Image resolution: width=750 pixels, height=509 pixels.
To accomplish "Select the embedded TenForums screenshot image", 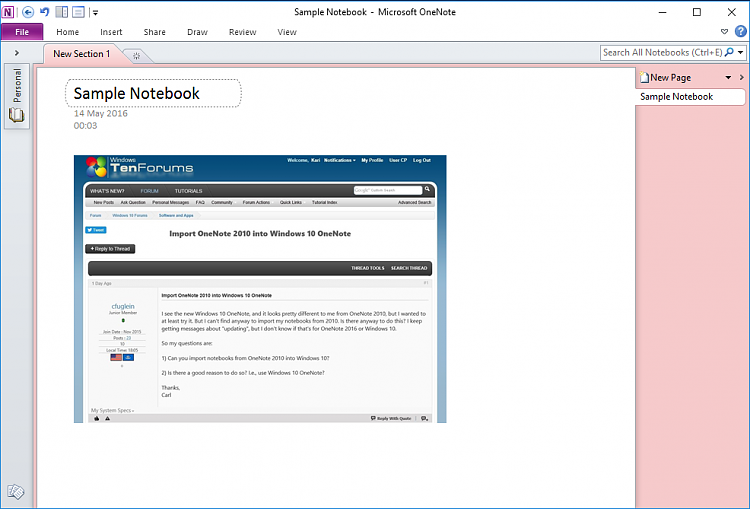I will 260,289.
